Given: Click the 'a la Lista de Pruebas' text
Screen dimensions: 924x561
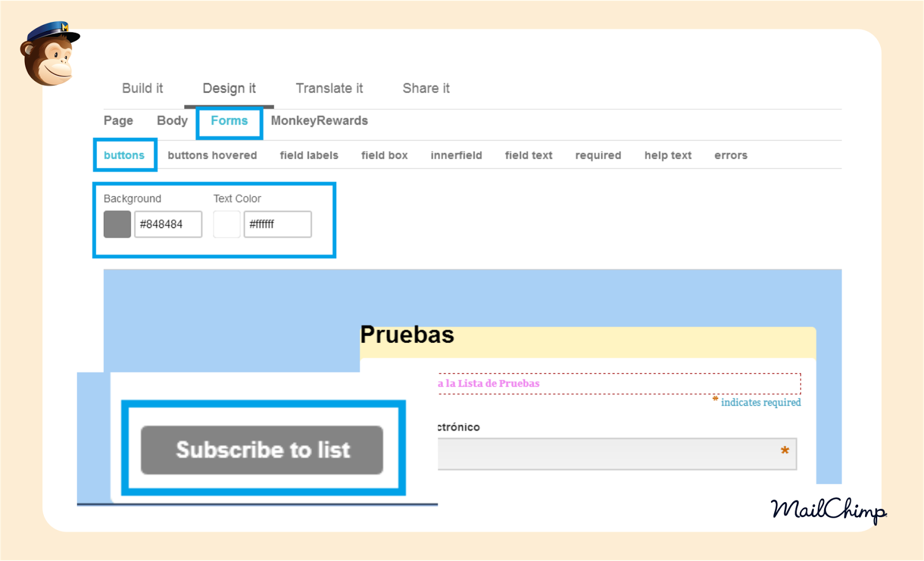Looking at the screenshot, I should [x=489, y=383].
